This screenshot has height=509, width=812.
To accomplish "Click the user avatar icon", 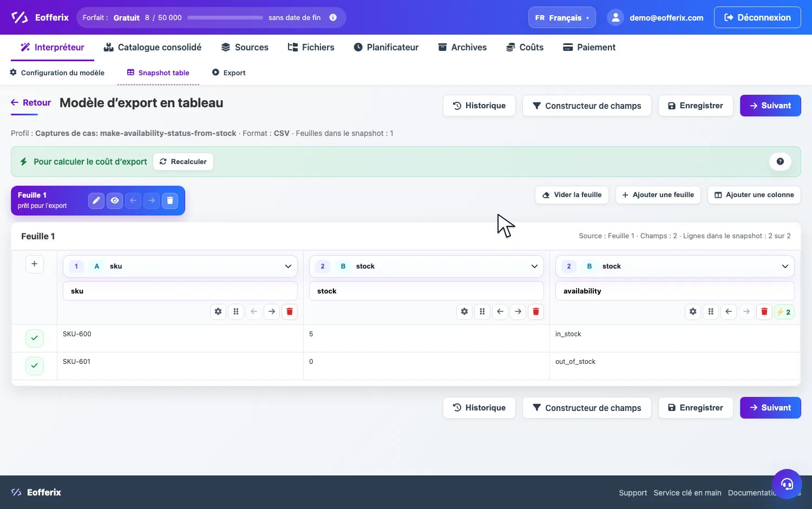I will coord(615,17).
